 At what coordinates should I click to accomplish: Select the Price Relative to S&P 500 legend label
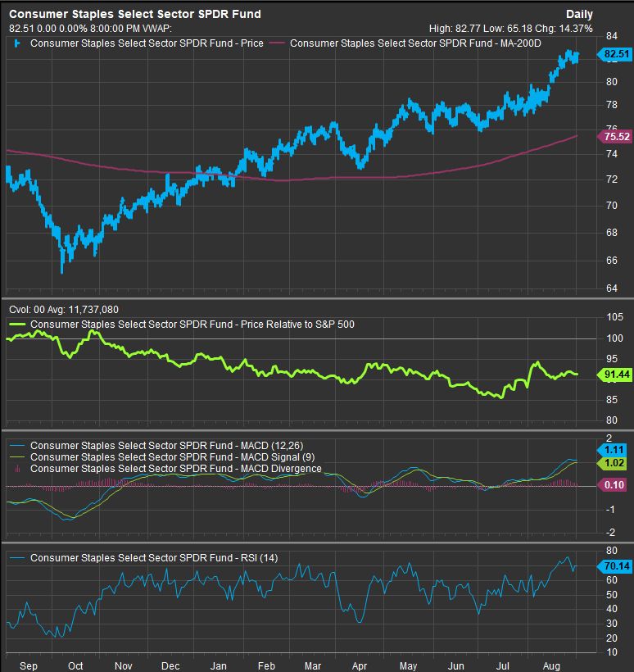pos(192,325)
